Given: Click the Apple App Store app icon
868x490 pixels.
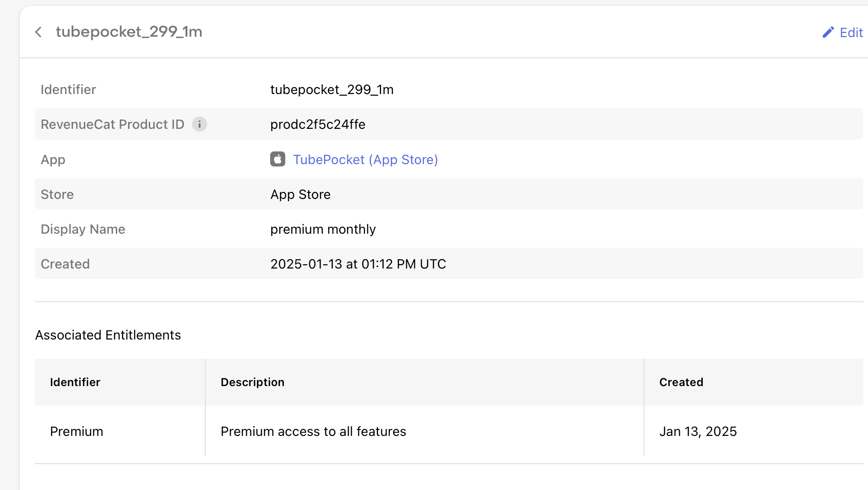Looking at the screenshot, I should [278, 159].
